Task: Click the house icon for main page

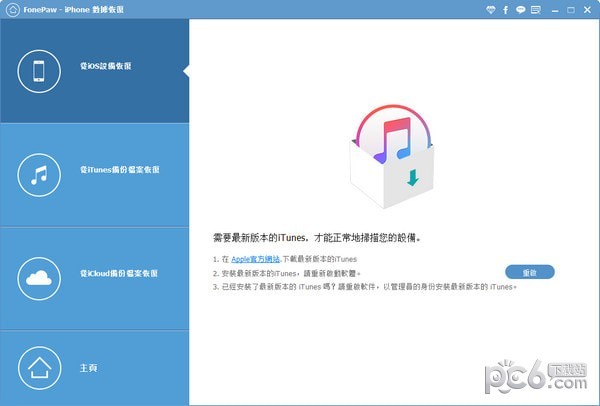Action: point(39,368)
